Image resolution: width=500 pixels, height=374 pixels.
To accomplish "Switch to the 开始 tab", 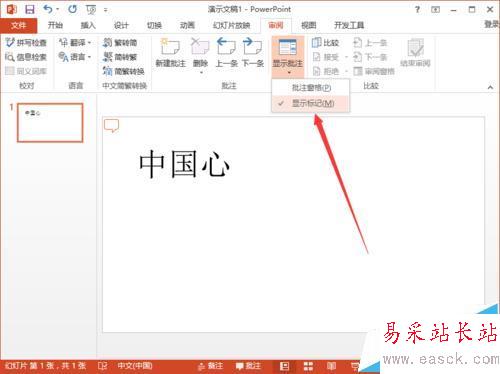I will click(55, 25).
